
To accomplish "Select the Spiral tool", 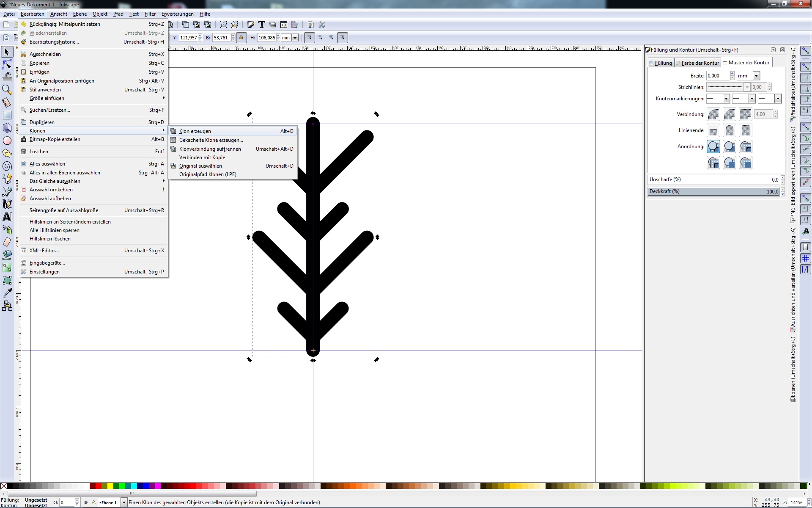I will [x=7, y=166].
